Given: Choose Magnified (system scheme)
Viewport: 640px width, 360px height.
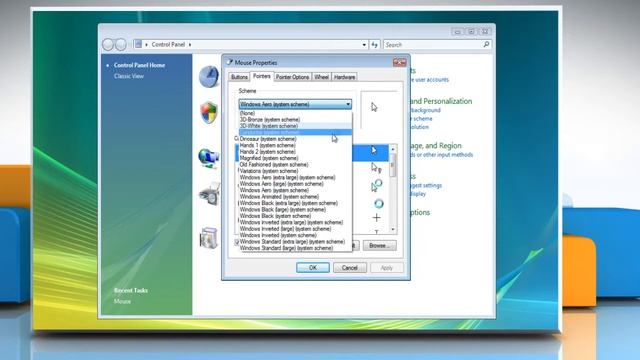Looking at the screenshot, I should (295, 158).
